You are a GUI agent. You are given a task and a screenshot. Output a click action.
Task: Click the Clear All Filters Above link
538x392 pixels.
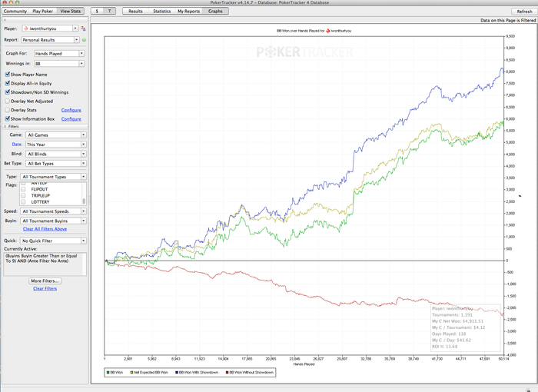point(45,229)
